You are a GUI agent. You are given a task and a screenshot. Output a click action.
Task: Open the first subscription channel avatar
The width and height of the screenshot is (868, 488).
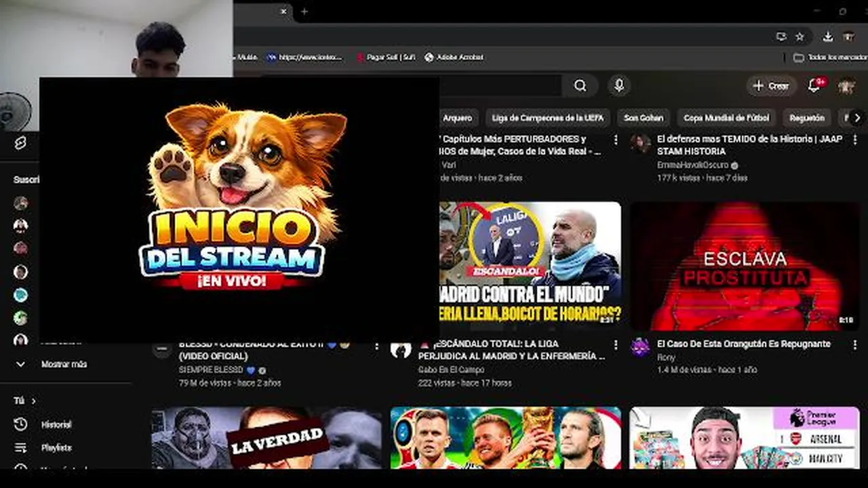tap(21, 203)
